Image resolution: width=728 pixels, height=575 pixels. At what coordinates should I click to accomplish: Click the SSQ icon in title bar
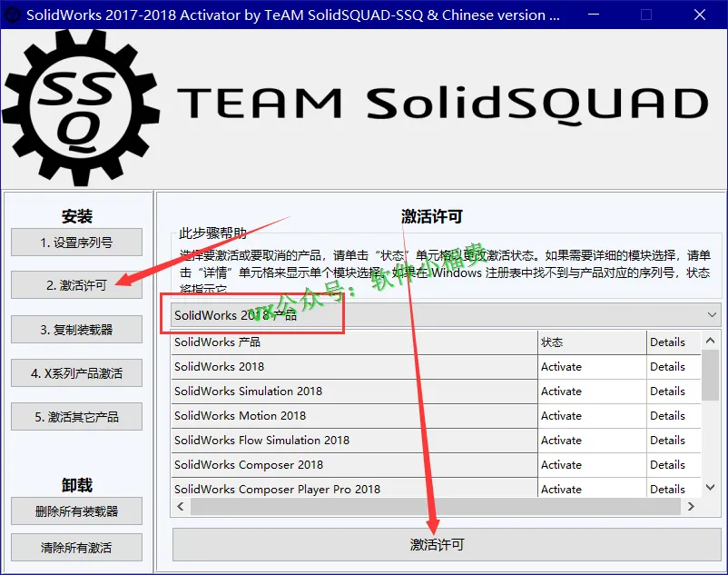(x=12, y=15)
